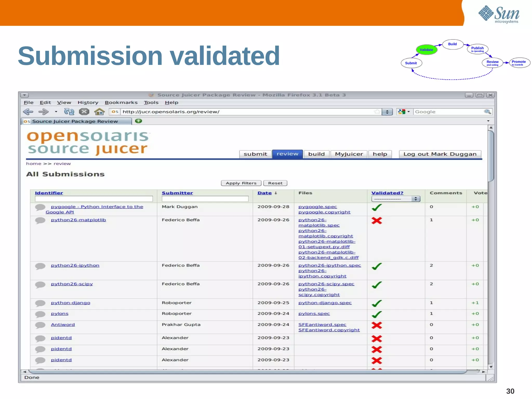Reload the page with the refresh icon
This screenshot has height=399, width=532.
[x=69, y=112]
